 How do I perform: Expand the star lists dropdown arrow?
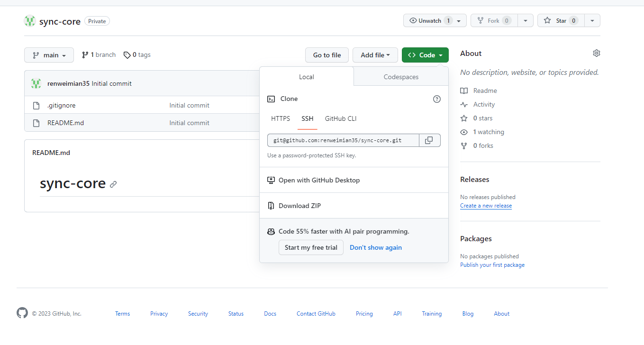pyautogui.click(x=592, y=20)
